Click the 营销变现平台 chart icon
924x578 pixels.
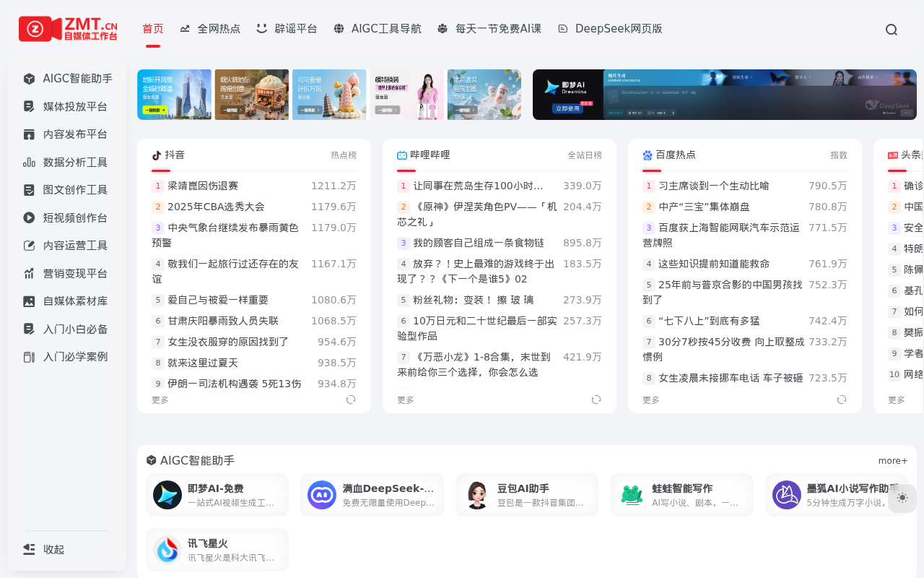(x=29, y=274)
